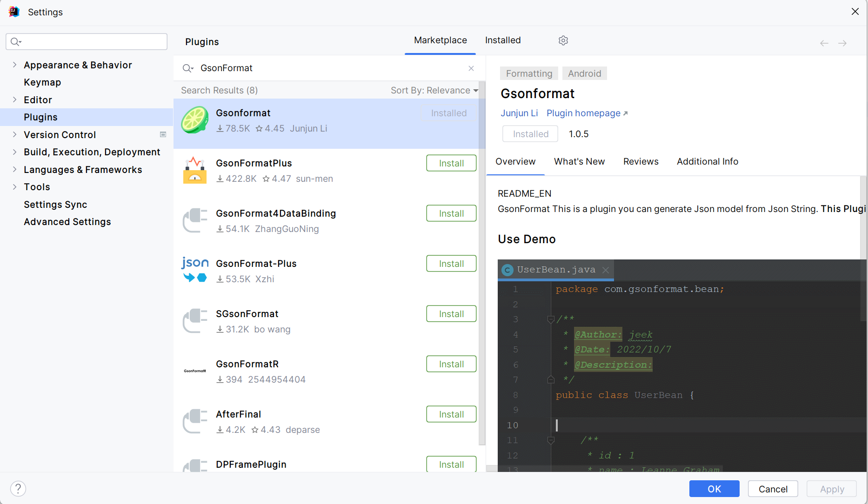Navigate back with the left arrow
868x504 pixels.
coord(824,43)
